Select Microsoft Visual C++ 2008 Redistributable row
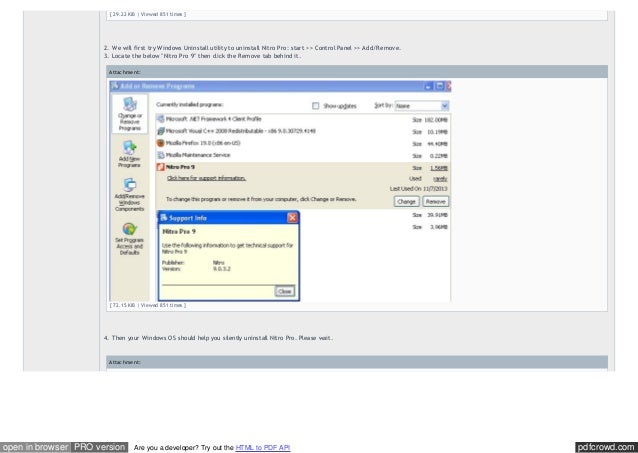 240,131
